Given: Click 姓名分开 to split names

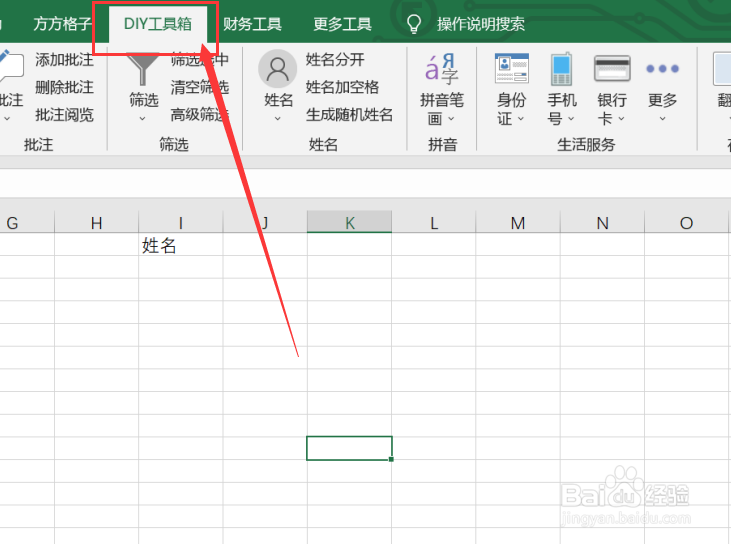Looking at the screenshot, I should point(335,60).
